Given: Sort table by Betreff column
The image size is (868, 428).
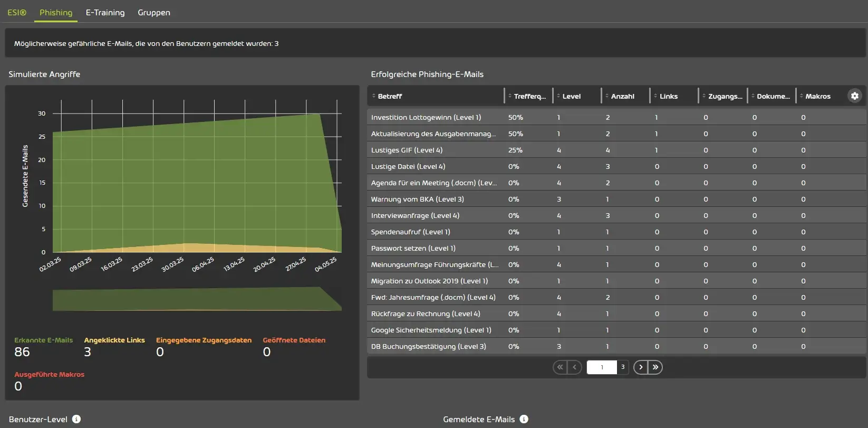Looking at the screenshot, I should [x=390, y=97].
